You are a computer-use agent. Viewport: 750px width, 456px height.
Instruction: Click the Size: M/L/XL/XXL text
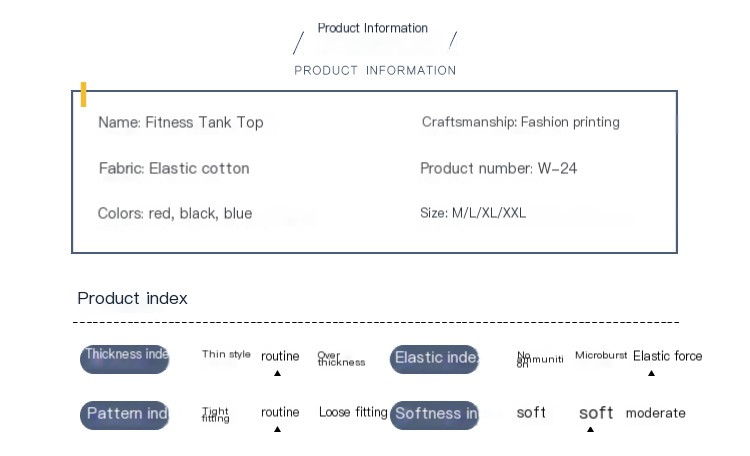pyautogui.click(x=473, y=213)
